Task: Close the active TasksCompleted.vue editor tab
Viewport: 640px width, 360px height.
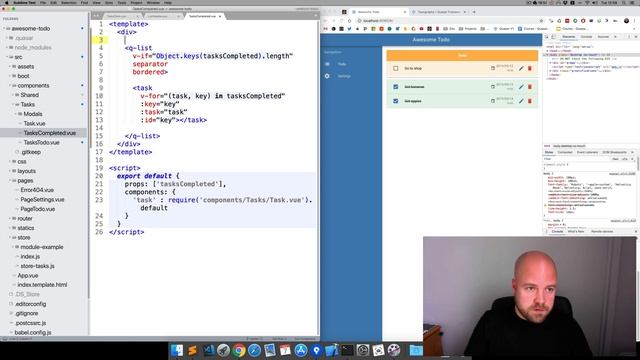Action: 220,16
